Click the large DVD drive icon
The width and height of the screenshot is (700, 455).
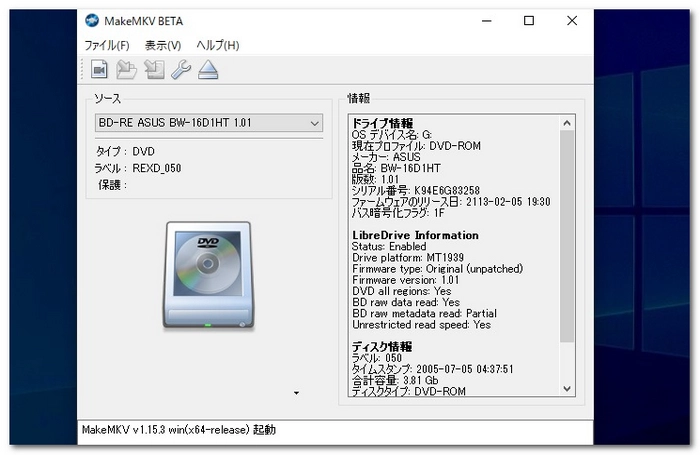click(207, 276)
